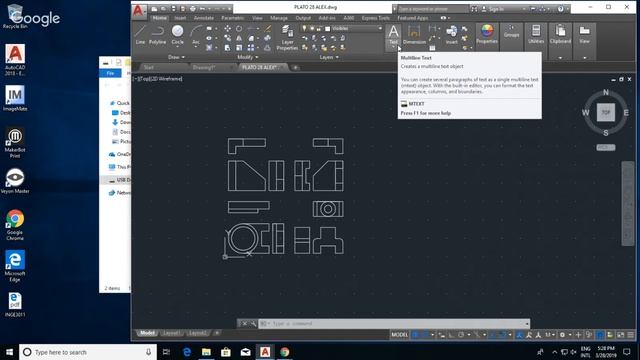This screenshot has height=360, width=640.
Task: Click the TOP face of the ViewCube
Action: [x=606, y=112]
